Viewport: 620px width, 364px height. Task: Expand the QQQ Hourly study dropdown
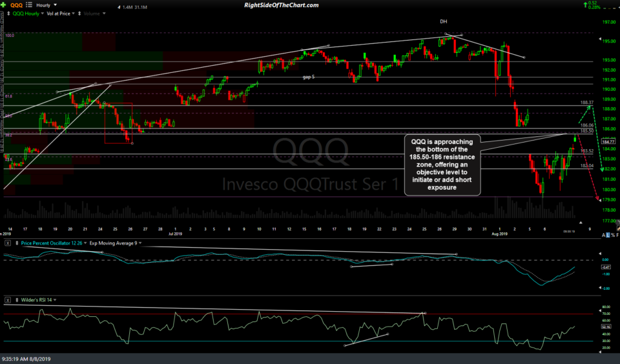point(43,14)
